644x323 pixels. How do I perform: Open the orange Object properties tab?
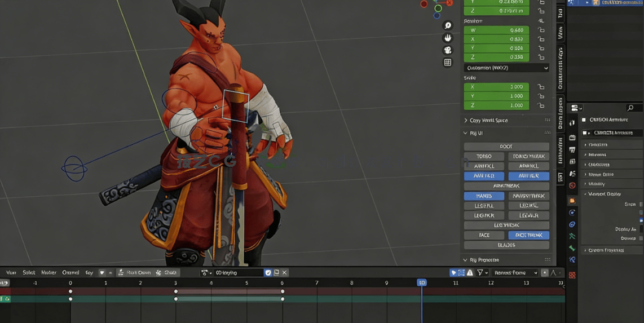[572, 201]
